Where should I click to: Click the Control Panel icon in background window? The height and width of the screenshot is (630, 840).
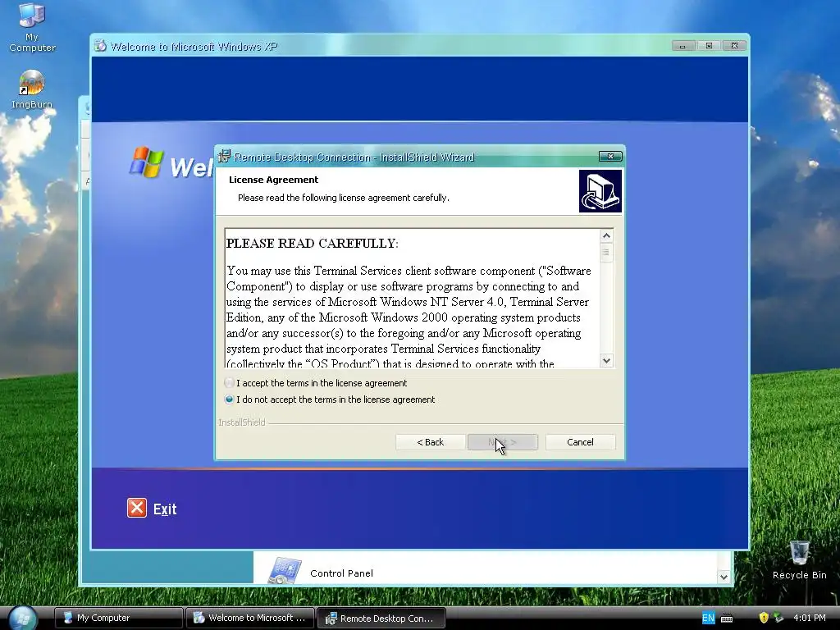click(285, 571)
